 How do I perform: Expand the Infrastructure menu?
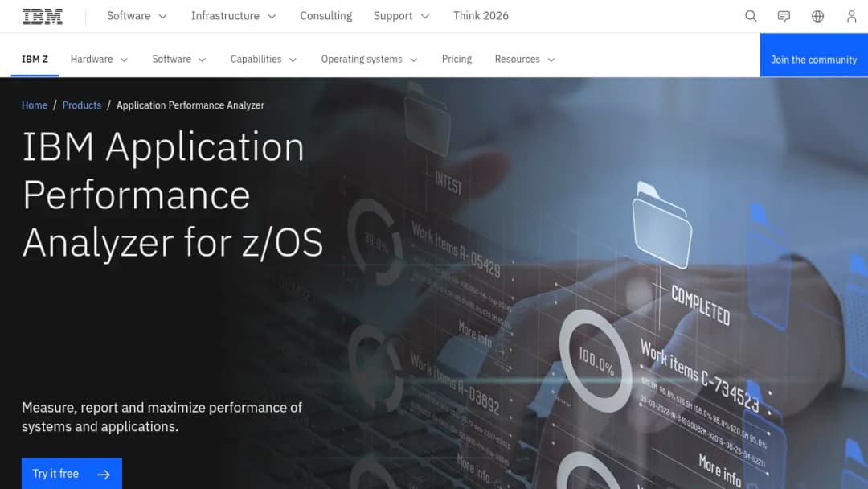[x=234, y=16]
